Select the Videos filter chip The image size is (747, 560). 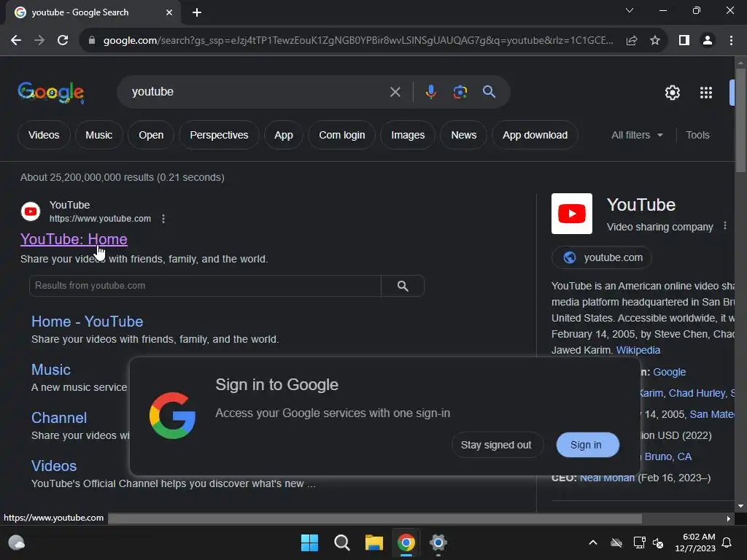click(44, 135)
